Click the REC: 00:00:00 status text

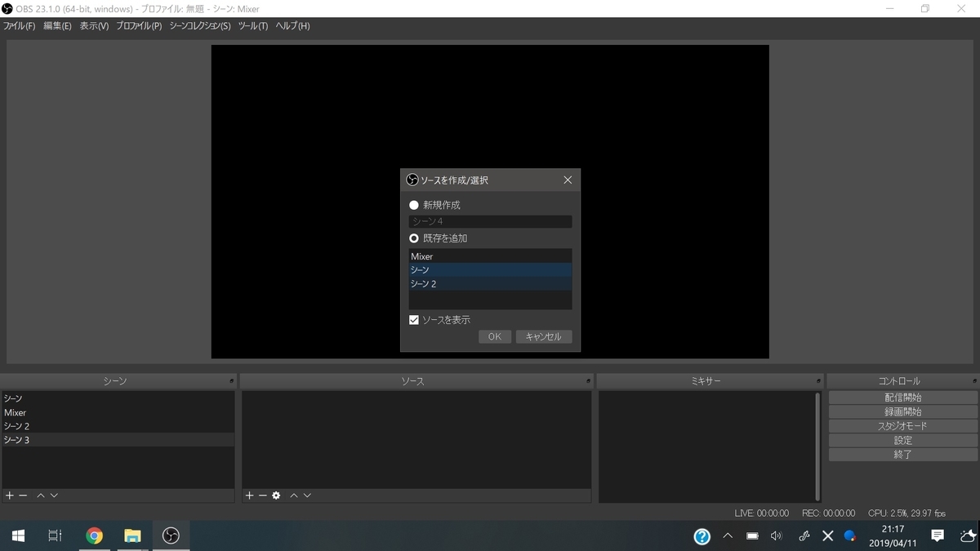pos(828,513)
